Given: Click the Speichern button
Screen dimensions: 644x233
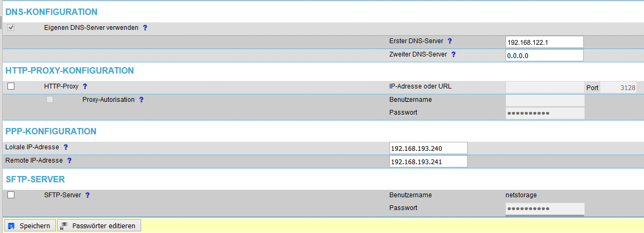Looking at the screenshot, I should (29, 226).
